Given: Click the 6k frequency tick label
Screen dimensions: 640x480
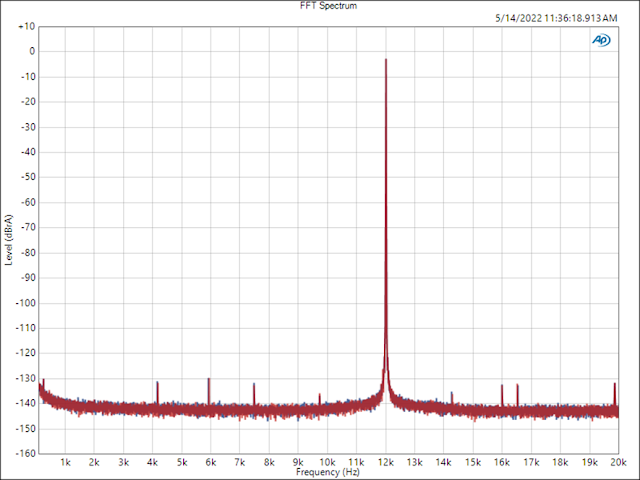Looking at the screenshot, I should click(211, 462).
